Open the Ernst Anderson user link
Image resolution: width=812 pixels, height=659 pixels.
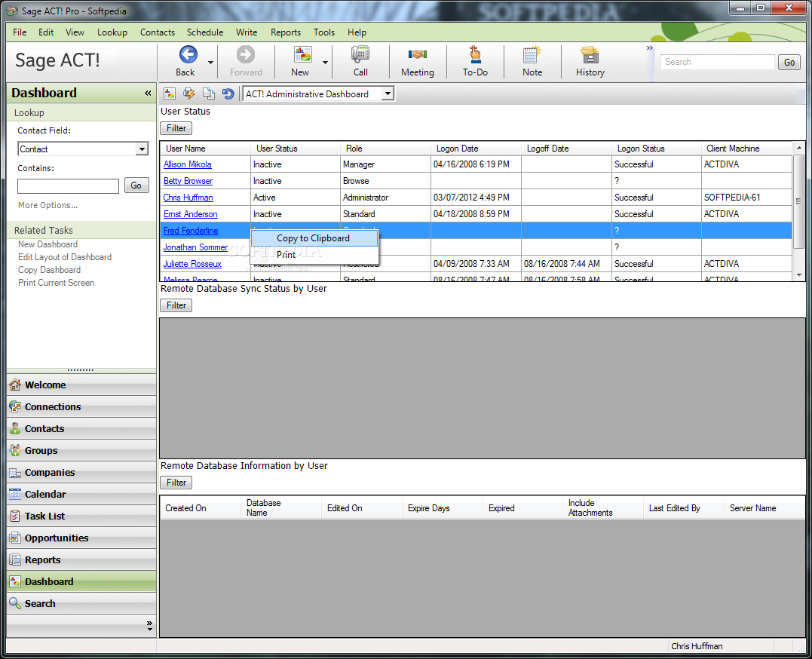point(191,214)
